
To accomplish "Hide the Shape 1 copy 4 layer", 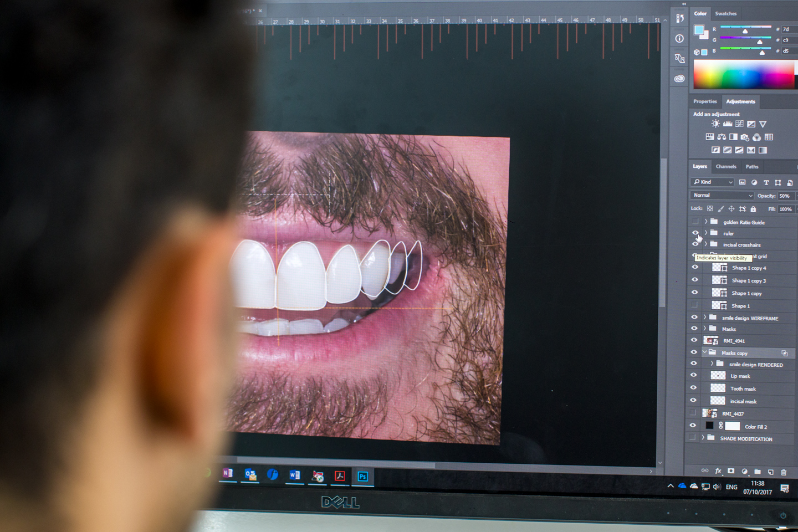I will (695, 267).
